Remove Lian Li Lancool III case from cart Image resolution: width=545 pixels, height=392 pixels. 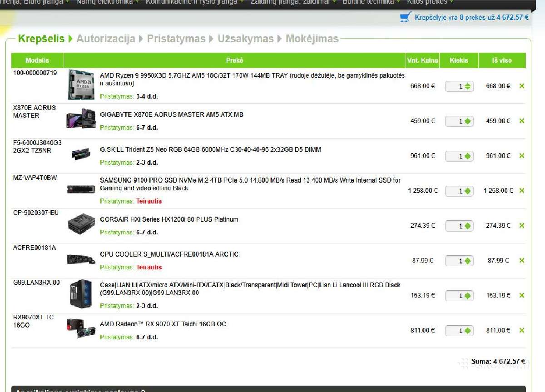tap(521, 295)
